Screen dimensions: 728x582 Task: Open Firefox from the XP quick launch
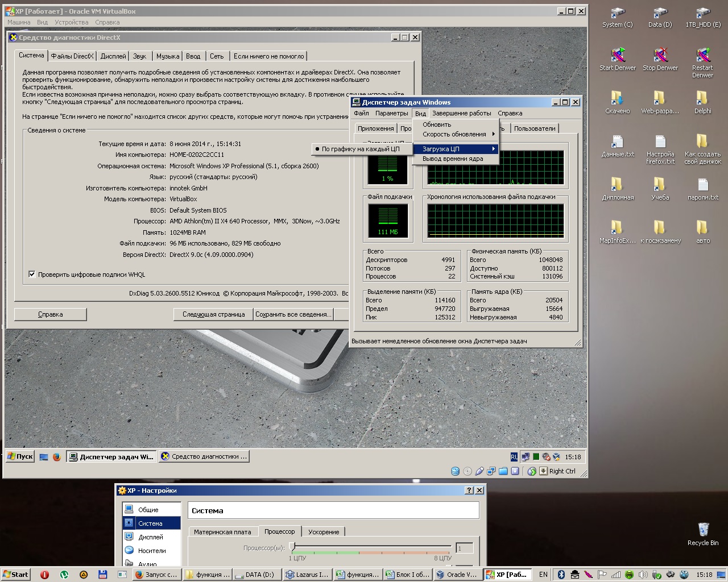56,456
